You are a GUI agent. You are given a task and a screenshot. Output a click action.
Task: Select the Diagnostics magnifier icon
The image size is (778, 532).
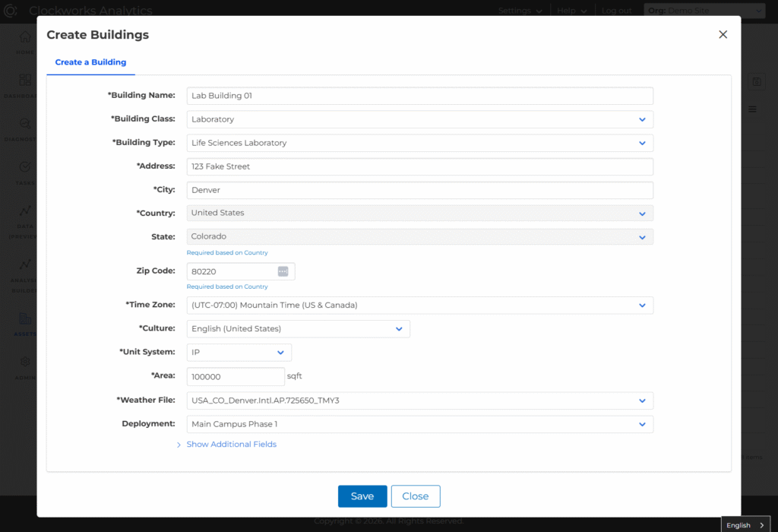(25, 124)
